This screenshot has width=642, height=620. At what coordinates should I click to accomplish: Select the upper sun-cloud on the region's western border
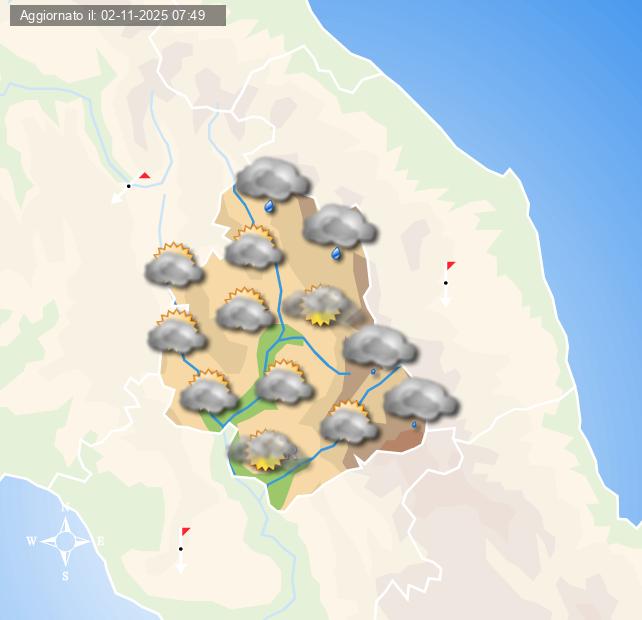(174, 264)
